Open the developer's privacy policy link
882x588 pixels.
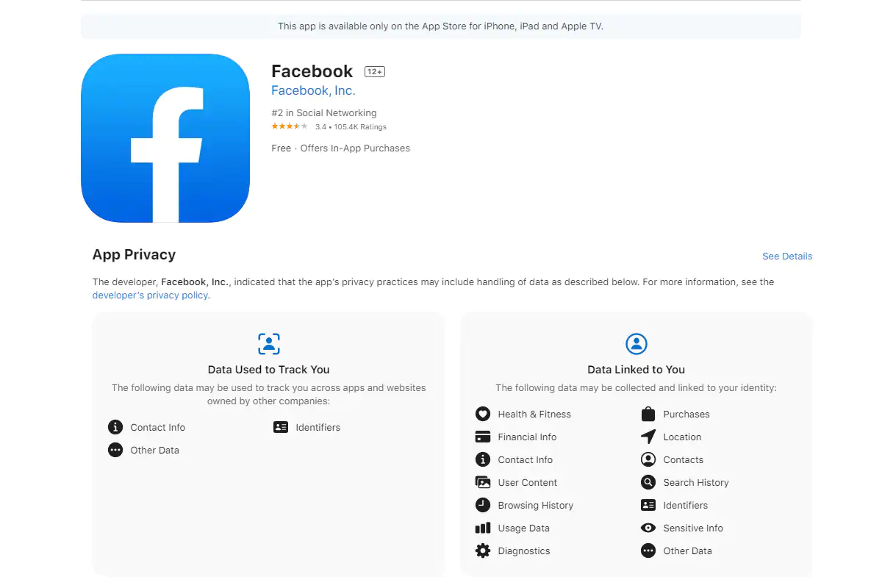(x=151, y=295)
